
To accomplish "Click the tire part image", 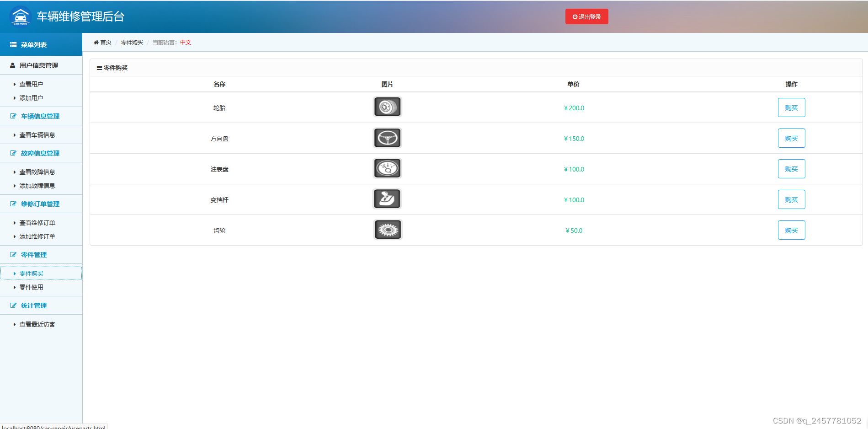I will point(388,107).
